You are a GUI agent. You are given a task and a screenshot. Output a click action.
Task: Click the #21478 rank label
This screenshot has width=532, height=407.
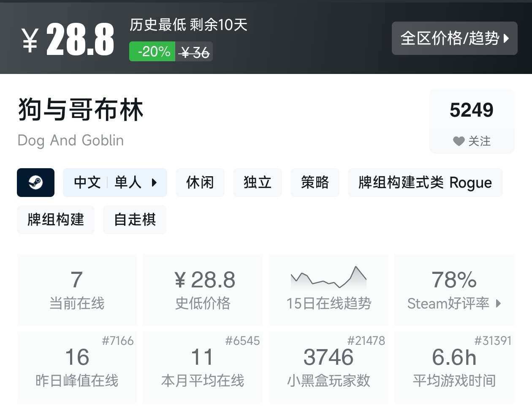click(x=366, y=341)
